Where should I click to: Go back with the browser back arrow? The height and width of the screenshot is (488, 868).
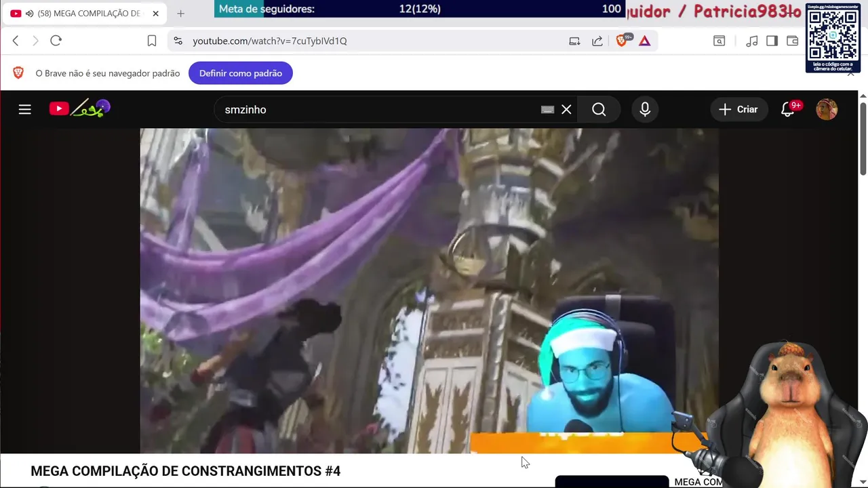point(16,41)
